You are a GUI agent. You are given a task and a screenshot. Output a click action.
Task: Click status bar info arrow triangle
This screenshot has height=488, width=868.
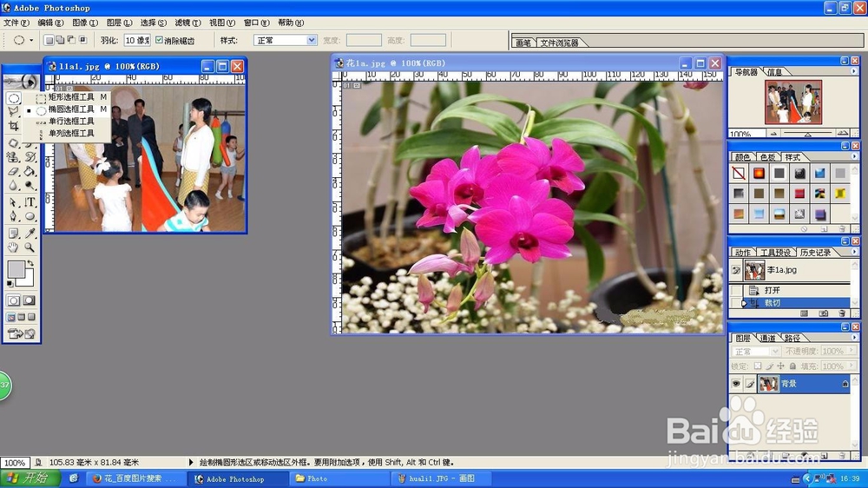191,462
